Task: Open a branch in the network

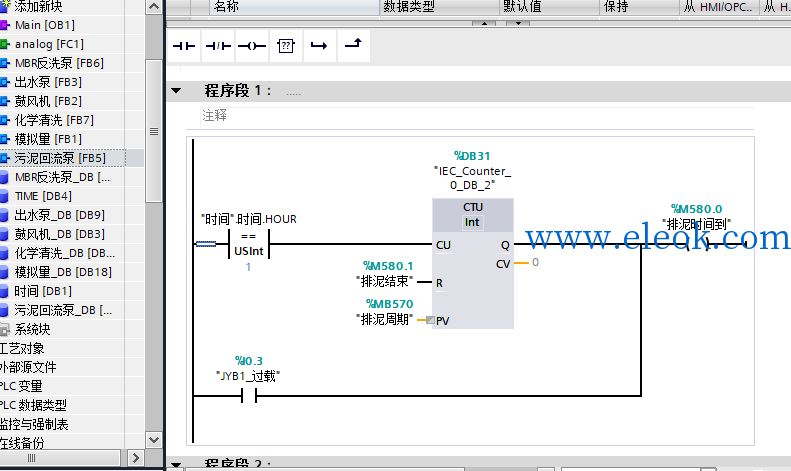Action: coord(319,46)
